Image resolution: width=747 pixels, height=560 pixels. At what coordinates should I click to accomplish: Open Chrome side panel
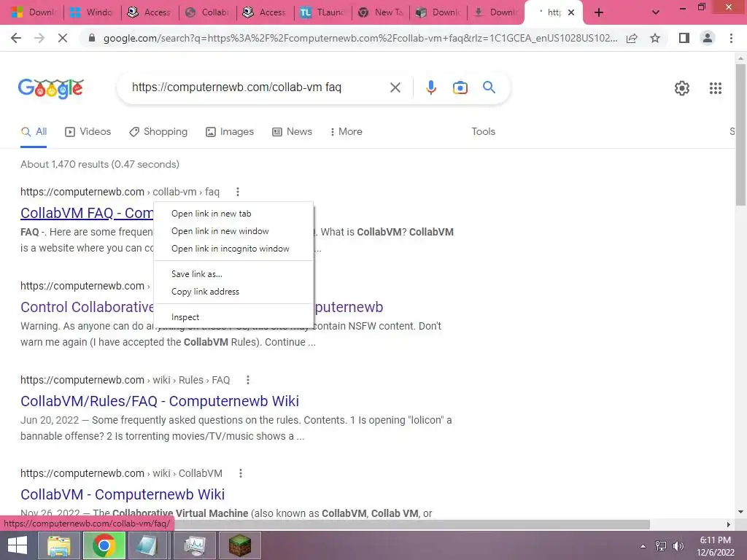(684, 38)
